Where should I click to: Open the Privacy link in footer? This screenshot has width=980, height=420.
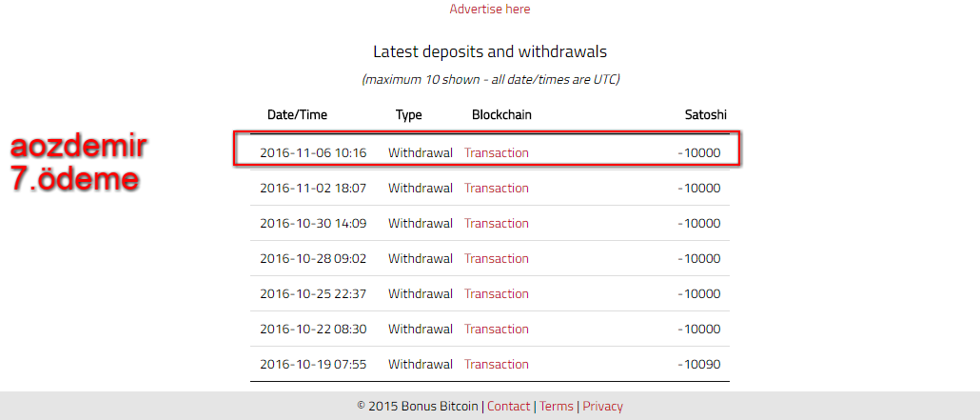click(602, 407)
